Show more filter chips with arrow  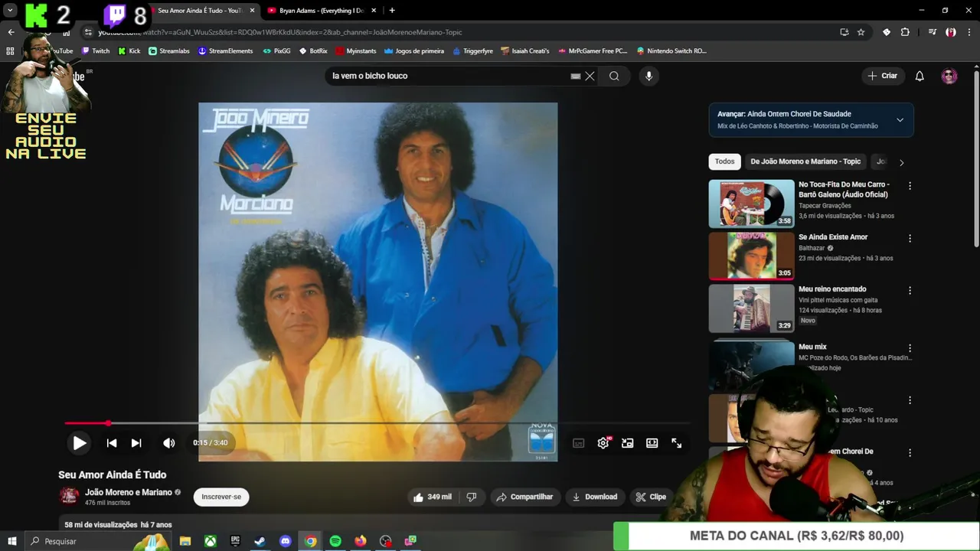[x=901, y=162]
